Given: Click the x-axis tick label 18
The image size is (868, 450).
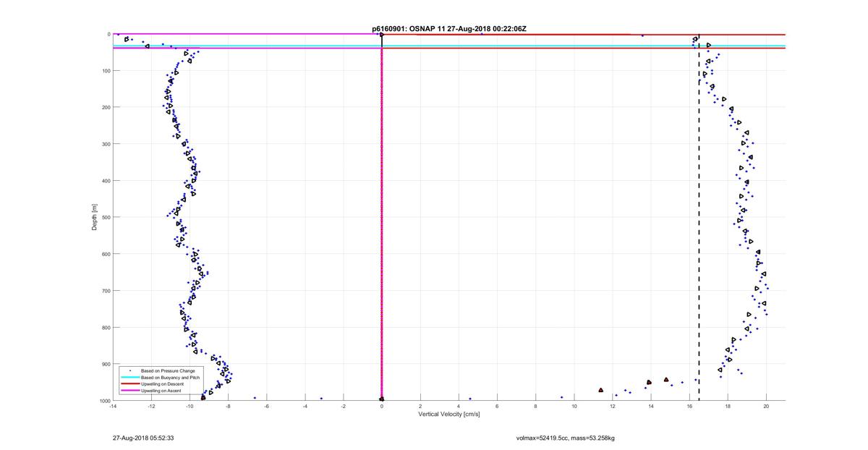Looking at the screenshot, I should pyautogui.click(x=728, y=407).
